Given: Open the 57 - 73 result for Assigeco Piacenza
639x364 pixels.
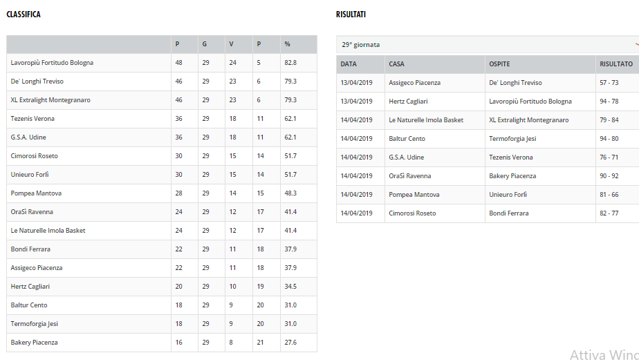Looking at the screenshot, I should pos(609,83).
